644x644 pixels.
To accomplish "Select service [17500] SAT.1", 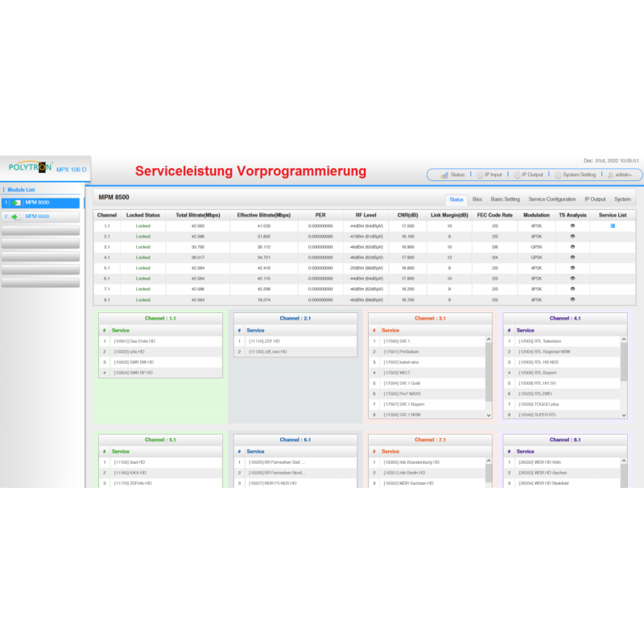I will pyautogui.click(x=427, y=341).
